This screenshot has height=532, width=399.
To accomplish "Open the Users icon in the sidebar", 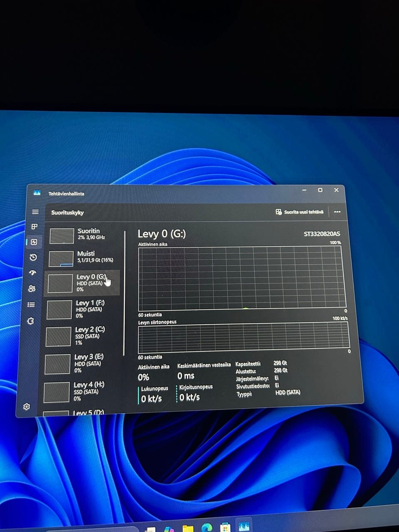I will (x=32, y=288).
